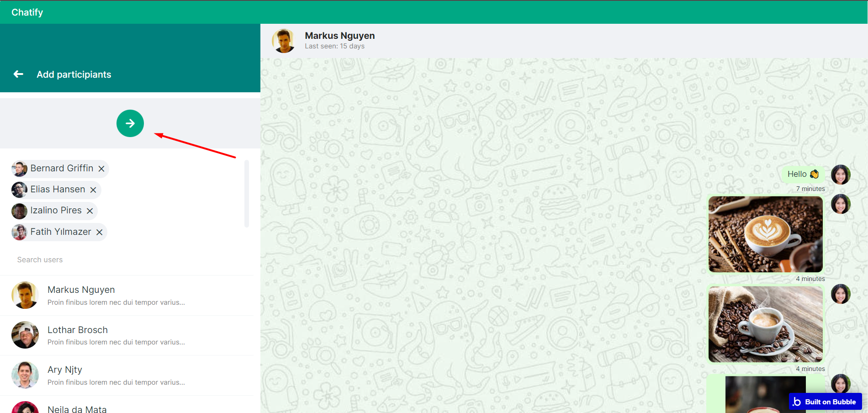Click the Bernard Griffin chip name
Viewport: 868px width, 413px height.
(x=62, y=168)
